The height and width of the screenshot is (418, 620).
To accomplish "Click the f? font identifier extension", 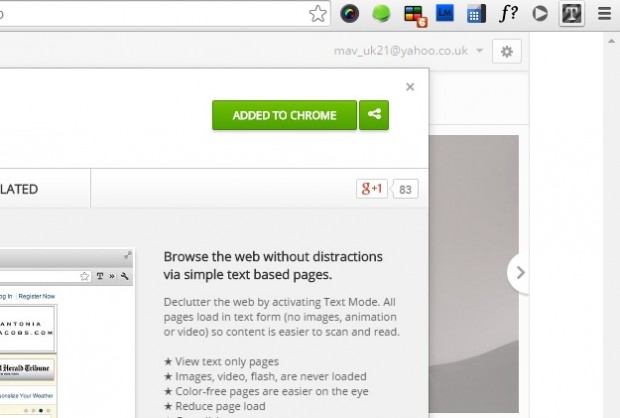I will coord(508,14).
